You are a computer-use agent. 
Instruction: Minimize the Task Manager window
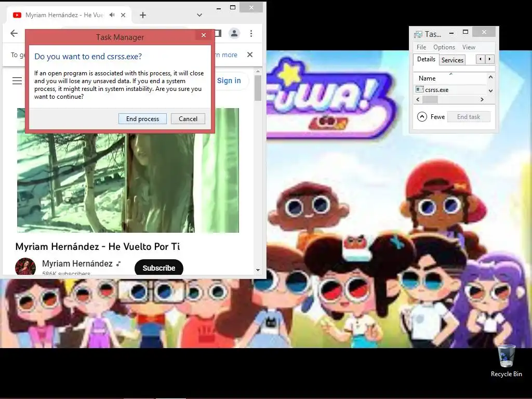[x=451, y=33]
